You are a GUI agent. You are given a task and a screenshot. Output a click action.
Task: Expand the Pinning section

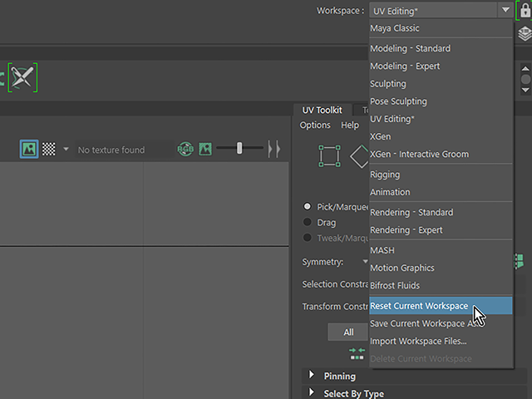311,375
